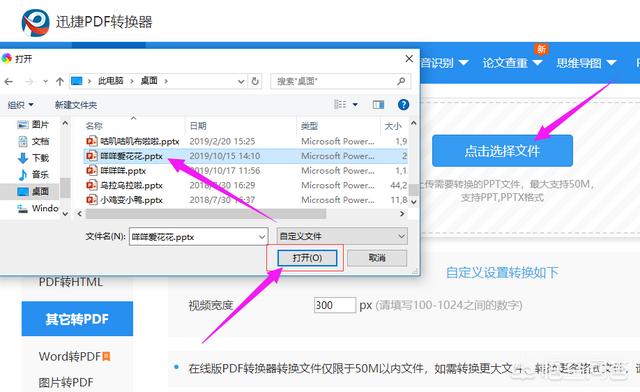Toggle the preview pane icon

point(378,105)
